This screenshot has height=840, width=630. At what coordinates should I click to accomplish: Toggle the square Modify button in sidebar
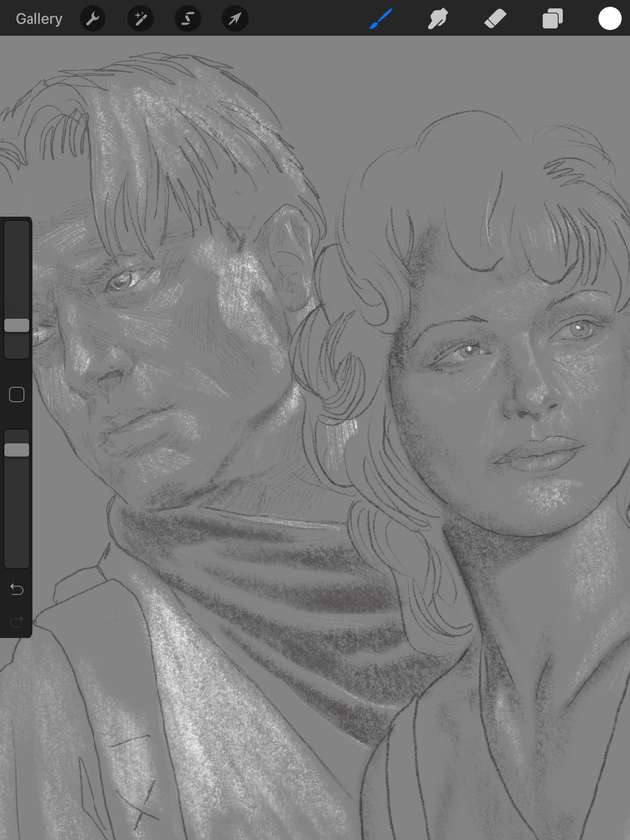tap(17, 395)
